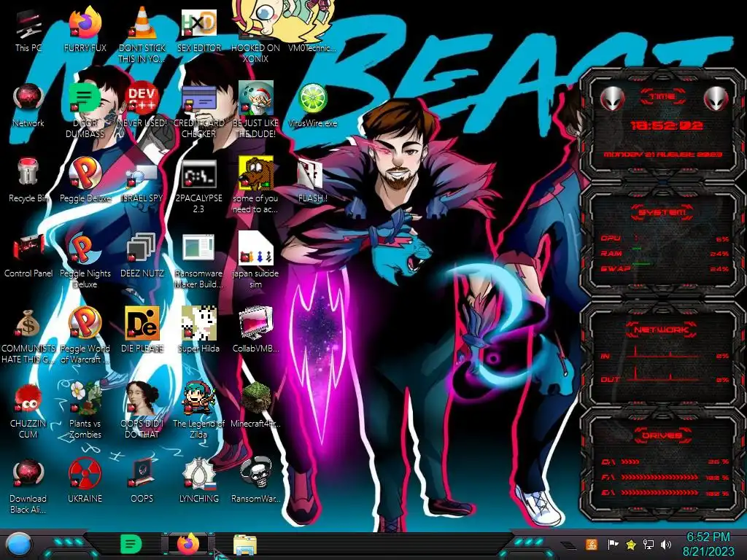
Task: Click the SYSTEM header on the widget
Action: (x=662, y=212)
